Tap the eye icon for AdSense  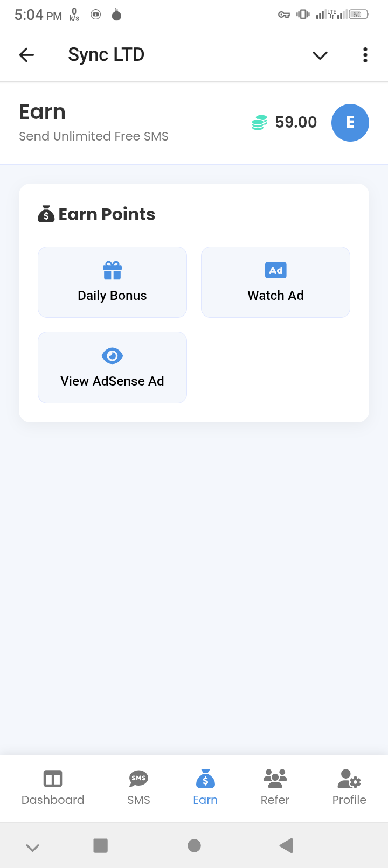(112, 356)
